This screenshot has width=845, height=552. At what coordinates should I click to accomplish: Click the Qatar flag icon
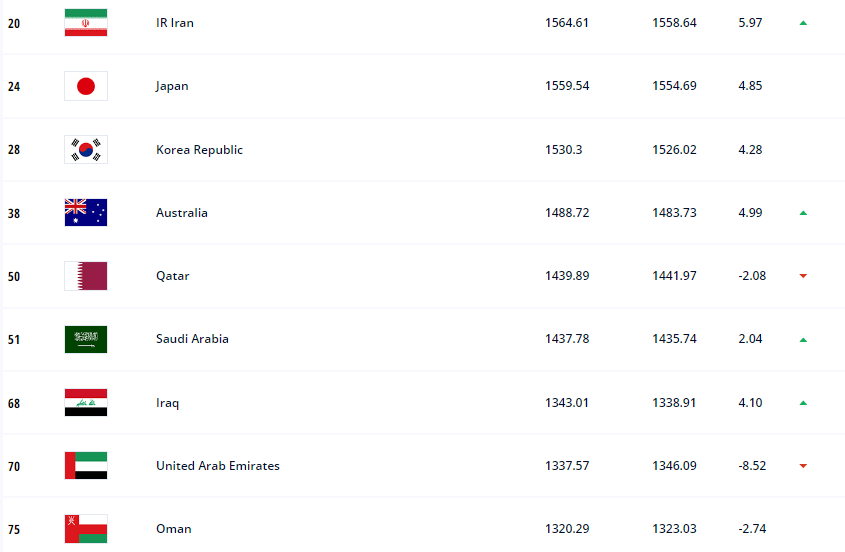click(x=85, y=276)
